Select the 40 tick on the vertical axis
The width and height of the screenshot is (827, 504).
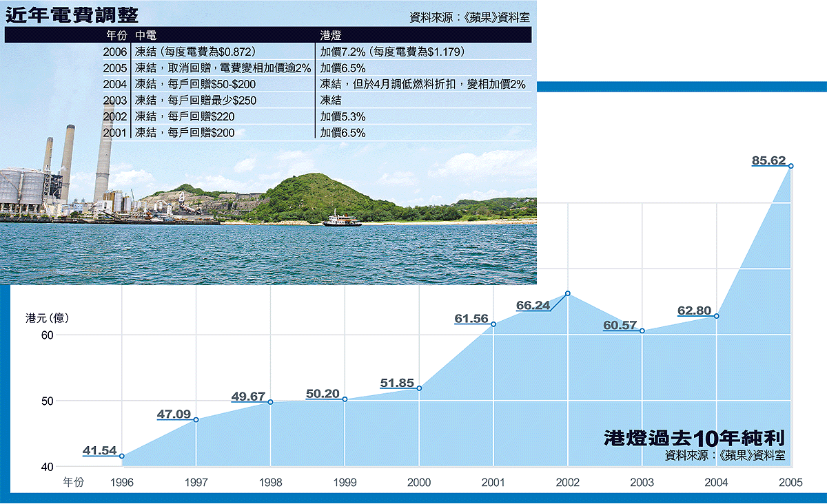coord(48,466)
